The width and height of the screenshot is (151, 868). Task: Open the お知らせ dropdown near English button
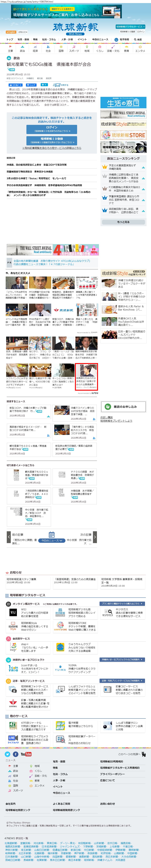coord(22,32)
